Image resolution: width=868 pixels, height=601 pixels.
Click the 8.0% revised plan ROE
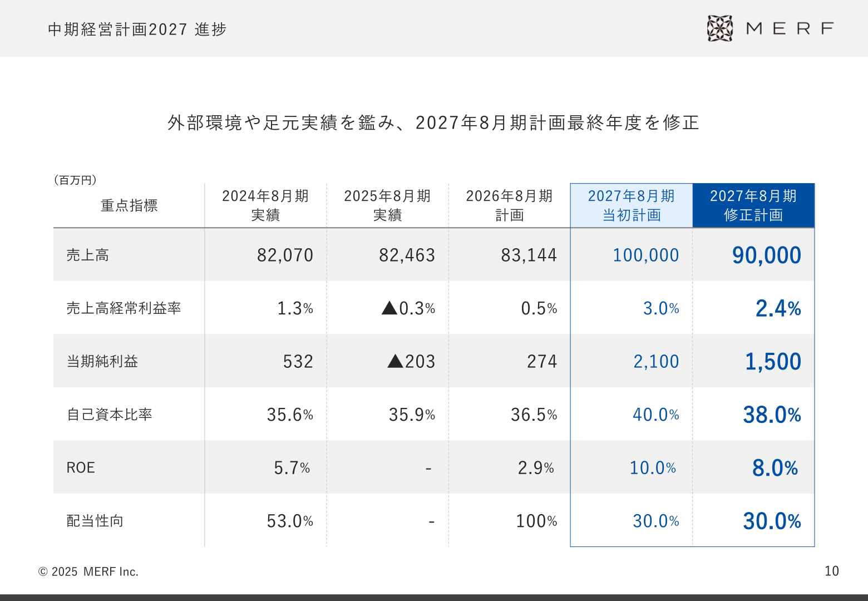(775, 468)
